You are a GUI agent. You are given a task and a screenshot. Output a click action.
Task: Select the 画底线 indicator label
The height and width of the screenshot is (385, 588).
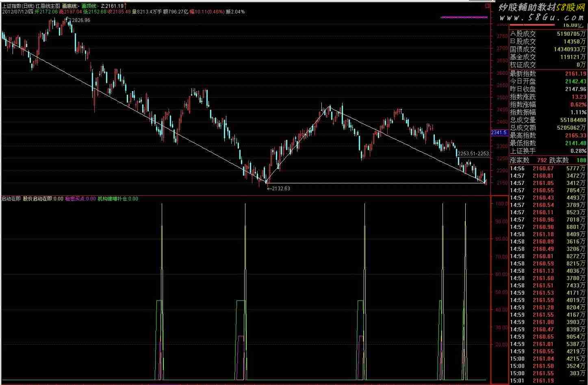71,6
